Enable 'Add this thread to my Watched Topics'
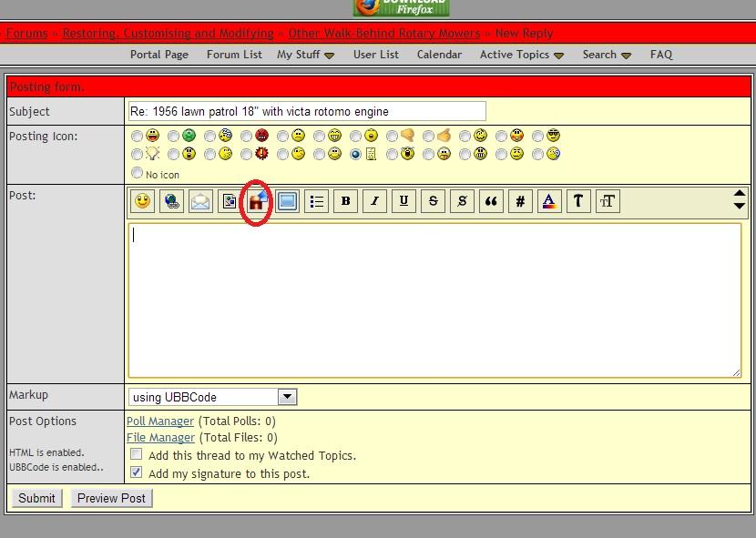756x538 pixels. pos(136,454)
